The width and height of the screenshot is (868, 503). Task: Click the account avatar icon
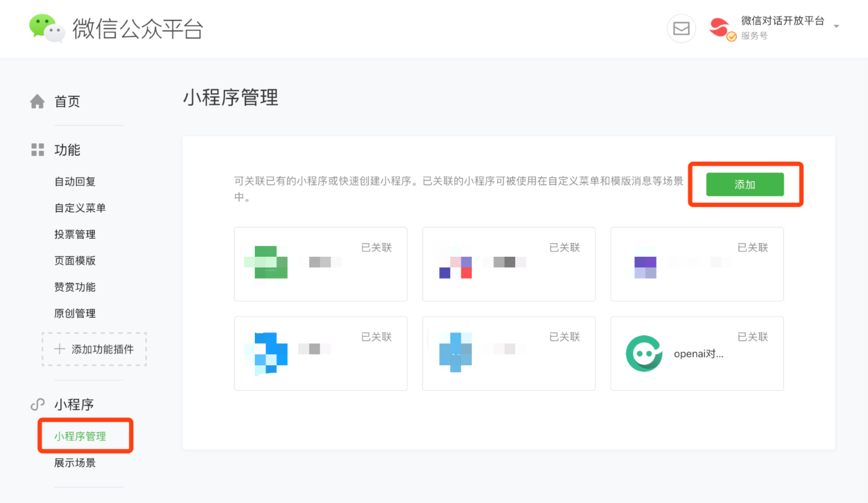tap(720, 29)
